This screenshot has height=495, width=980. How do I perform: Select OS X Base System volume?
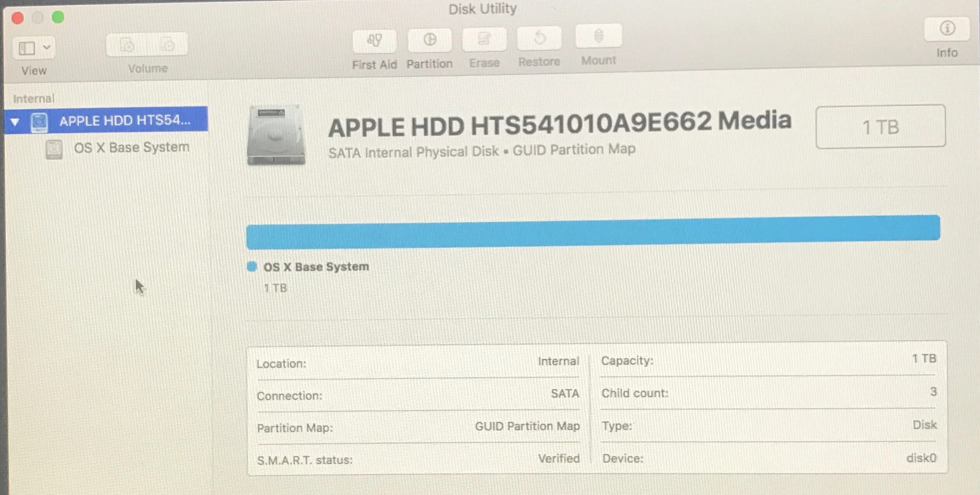click(x=131, y=148)
